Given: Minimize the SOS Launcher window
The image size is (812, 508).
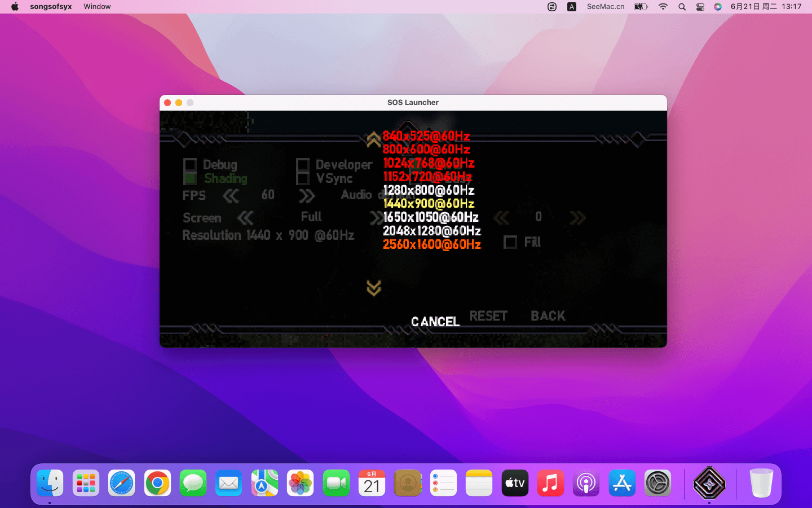Looking at the screenshot, I should coord(179,103).
